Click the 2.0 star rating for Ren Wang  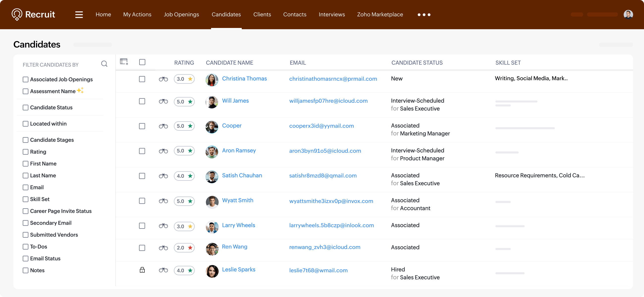(184, 247)
